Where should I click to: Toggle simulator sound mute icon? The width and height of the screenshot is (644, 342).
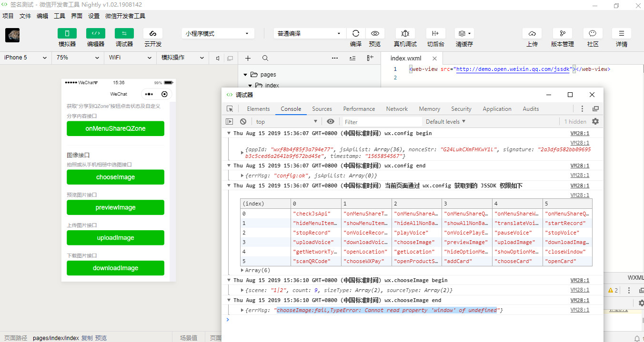(217, 58)
